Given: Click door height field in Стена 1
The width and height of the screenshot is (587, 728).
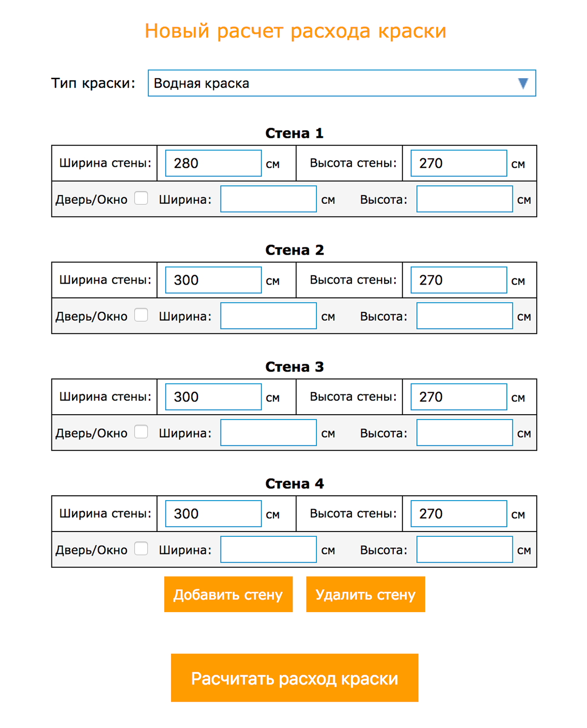Looking at the screenshot, I should [x=465, y=199].
